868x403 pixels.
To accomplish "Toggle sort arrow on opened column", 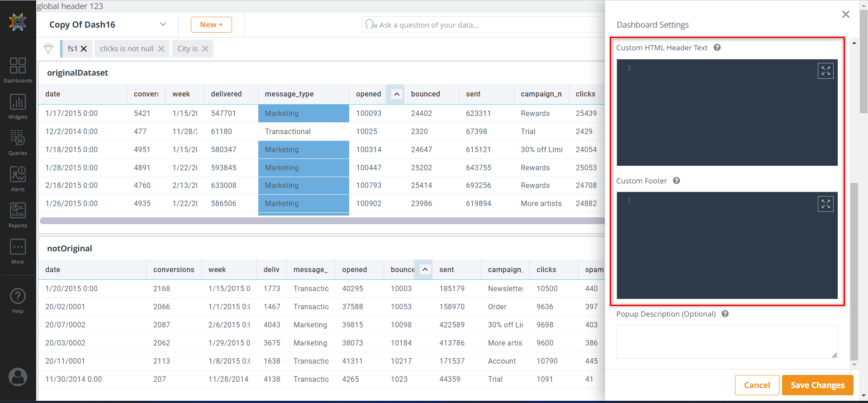I will (x=396, y=94).
